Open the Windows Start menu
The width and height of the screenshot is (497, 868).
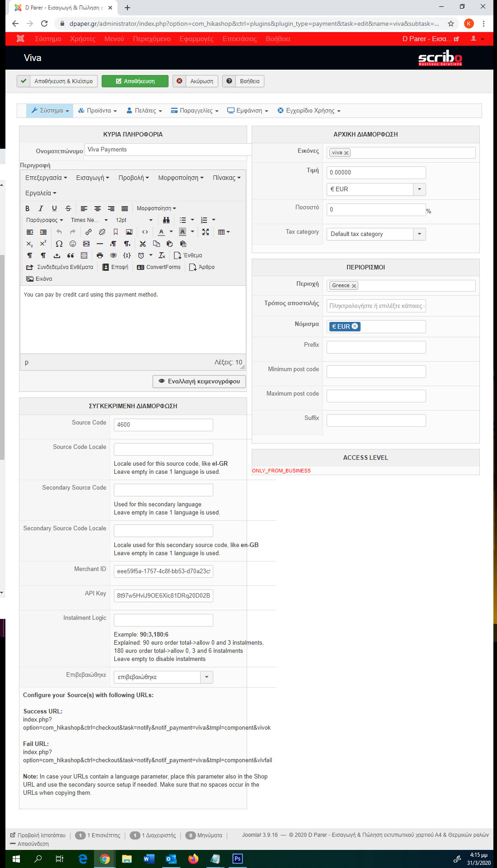click(x=16, y=859)
